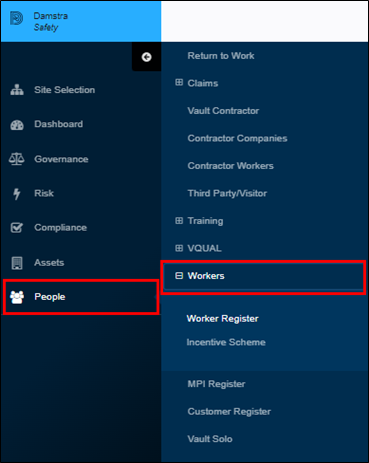Click the Compliance checkbox icon
369x463 pixels.
17,228
